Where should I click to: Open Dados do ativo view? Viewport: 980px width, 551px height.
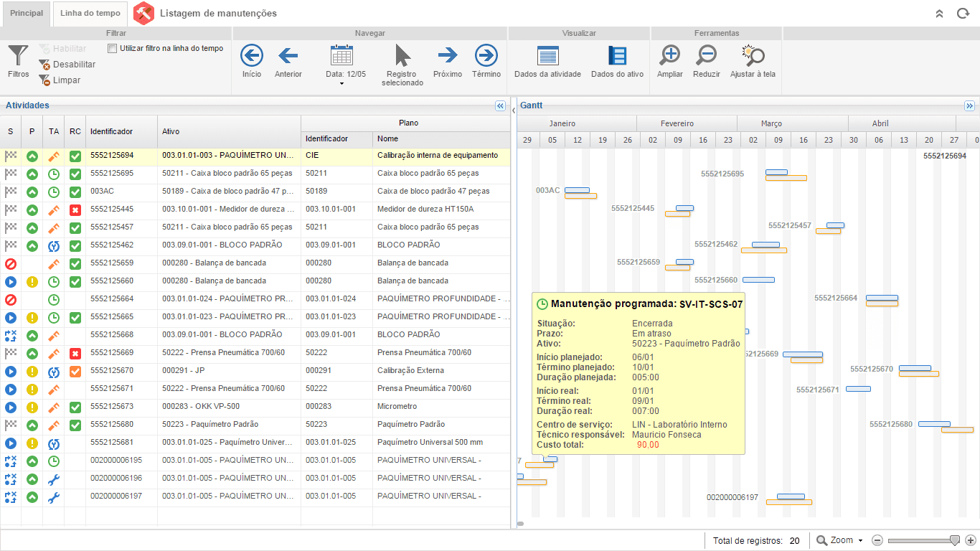coord(617,61)
